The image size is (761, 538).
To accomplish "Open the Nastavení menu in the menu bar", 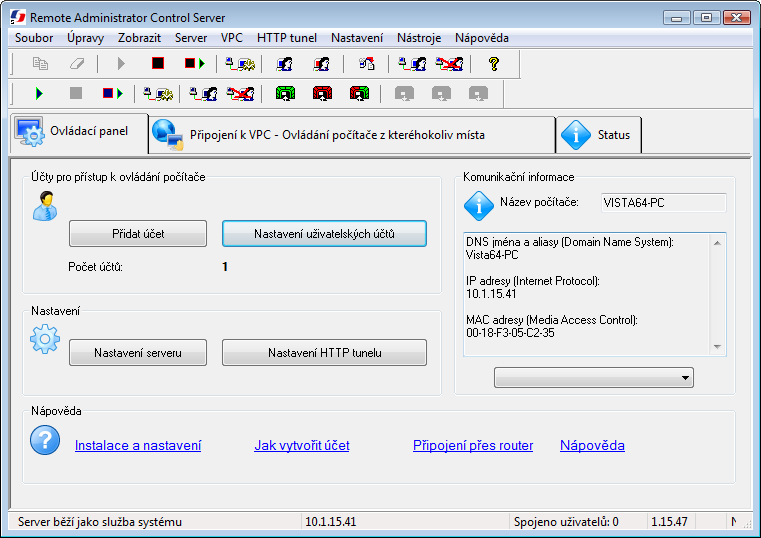I will pyautogui.click(x=357, y=38).
